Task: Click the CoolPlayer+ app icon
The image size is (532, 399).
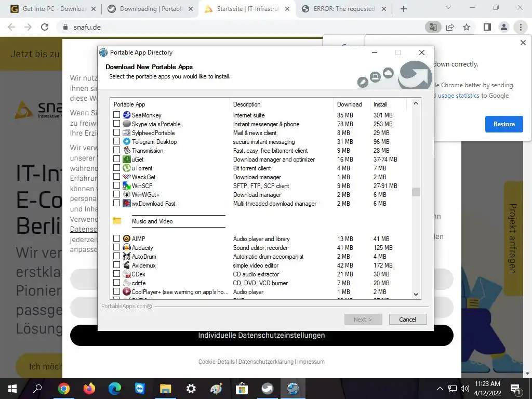Action: click(x=127, y=291)
